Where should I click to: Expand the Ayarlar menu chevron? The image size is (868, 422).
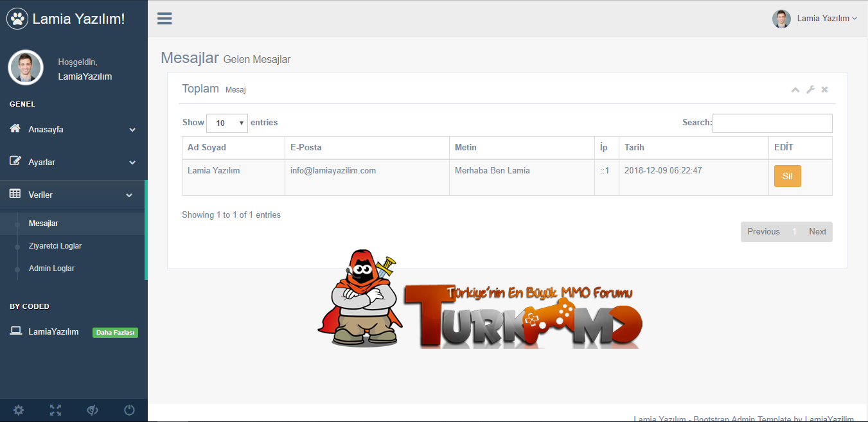132,163
